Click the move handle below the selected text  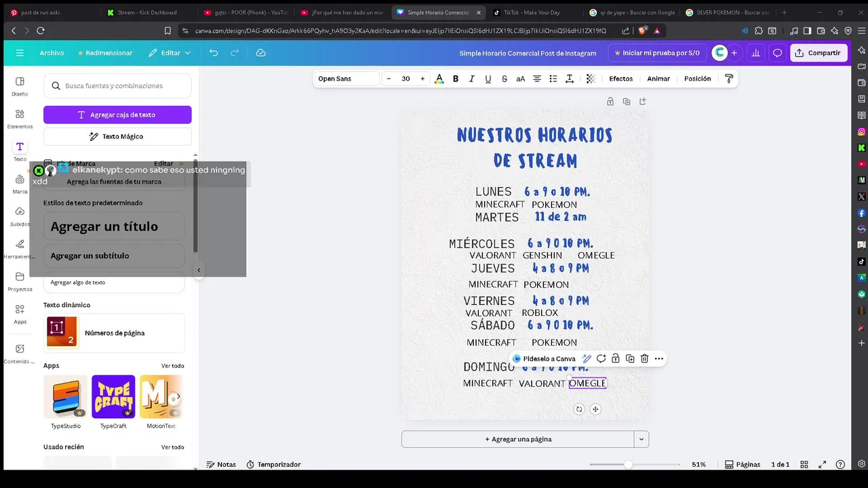click(595, 409)
